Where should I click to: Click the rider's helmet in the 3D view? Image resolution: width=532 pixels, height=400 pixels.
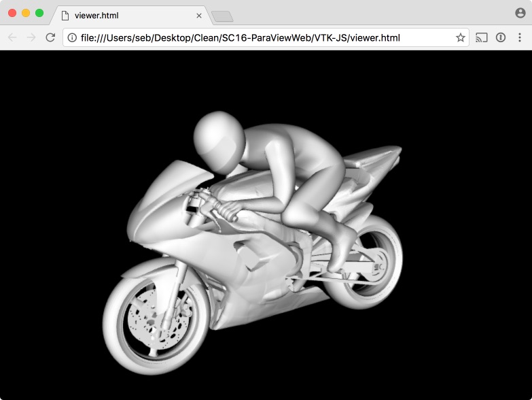click(219, 141)
